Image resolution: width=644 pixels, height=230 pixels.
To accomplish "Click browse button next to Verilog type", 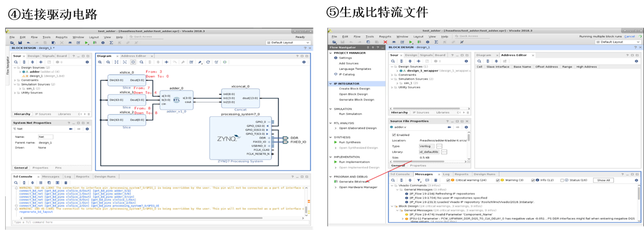I will click(439, 146).
